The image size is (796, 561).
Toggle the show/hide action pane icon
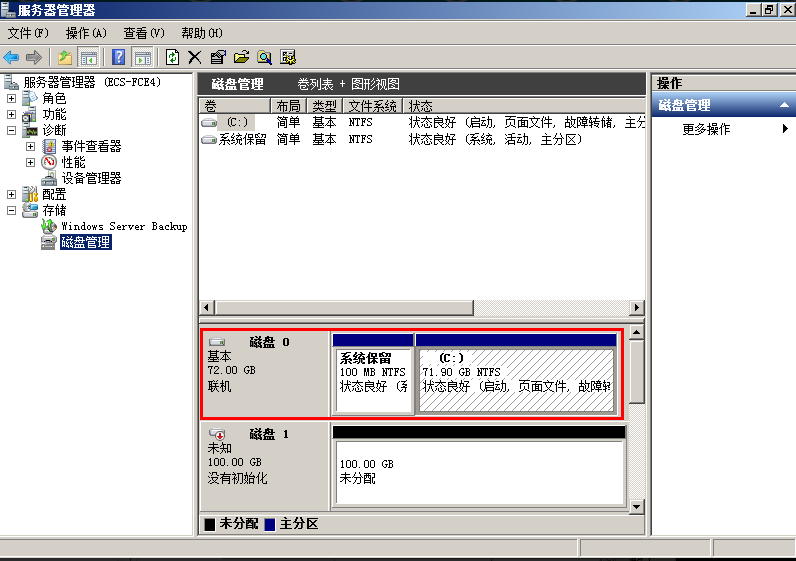143,58
